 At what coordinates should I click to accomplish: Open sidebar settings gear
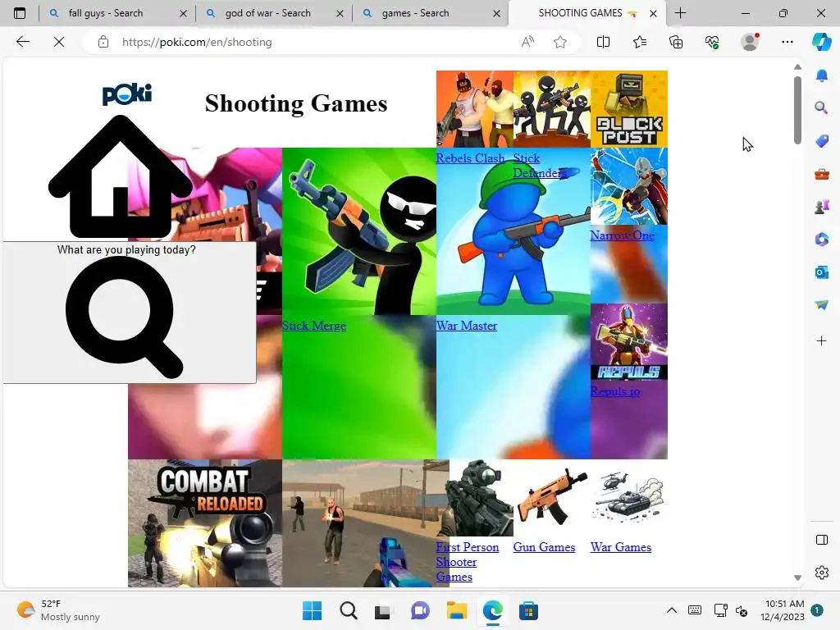coord(822,573)
